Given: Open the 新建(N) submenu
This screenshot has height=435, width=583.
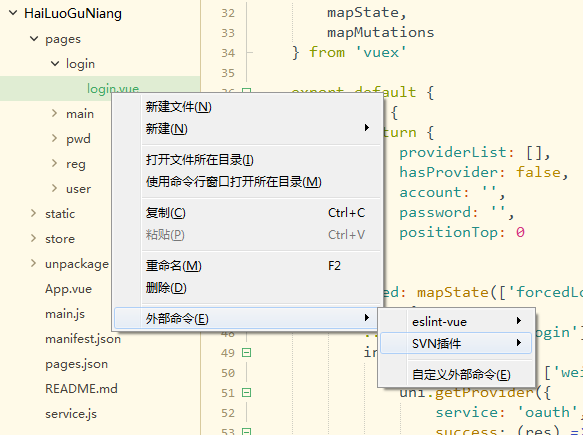Looking at the screenshot, I should [x=247, y=129].
